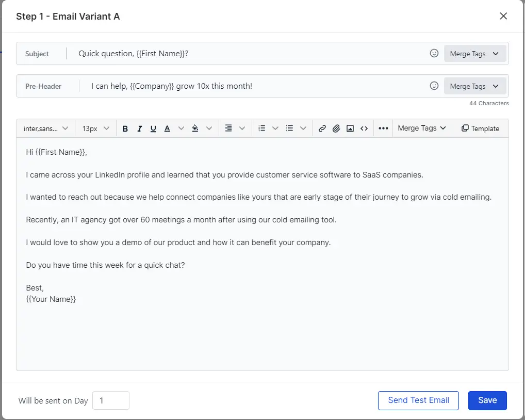Click the text color icon
This screenshot has width=525, height=420.
tap(167, 129)
